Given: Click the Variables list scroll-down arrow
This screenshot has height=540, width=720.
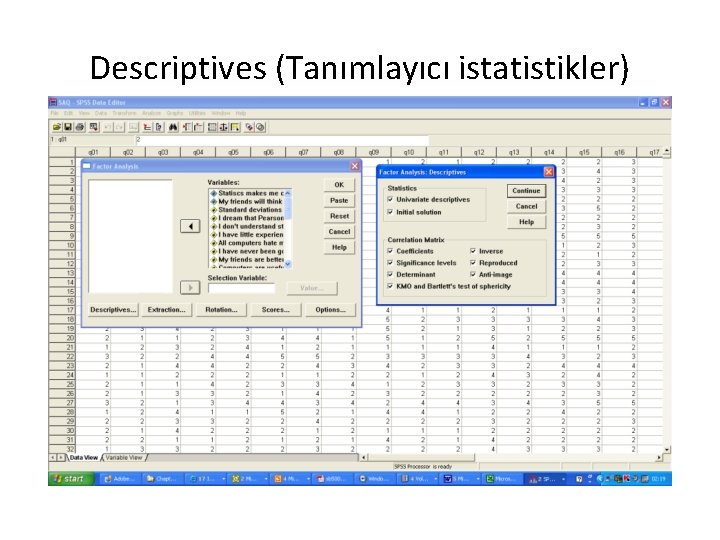Looking at the screenshot, I should coord(288,264).
